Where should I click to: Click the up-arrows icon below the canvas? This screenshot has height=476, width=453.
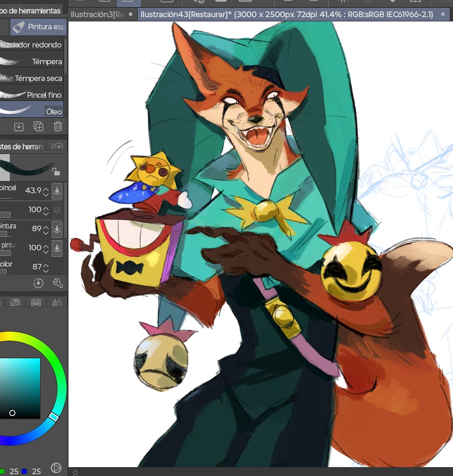pos(75,472)
